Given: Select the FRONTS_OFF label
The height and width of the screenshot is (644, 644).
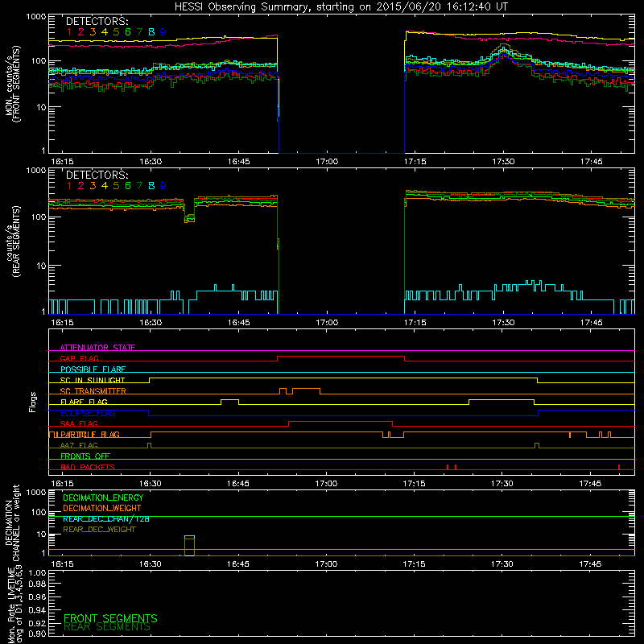Looking at the screenshot, I should 85,456.
